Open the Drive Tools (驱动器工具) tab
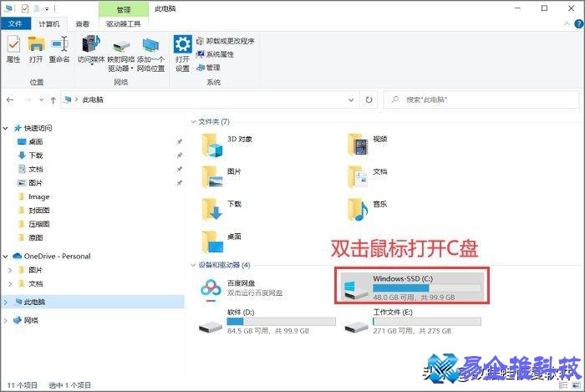 pyautogui.click(x=123, y=23)
